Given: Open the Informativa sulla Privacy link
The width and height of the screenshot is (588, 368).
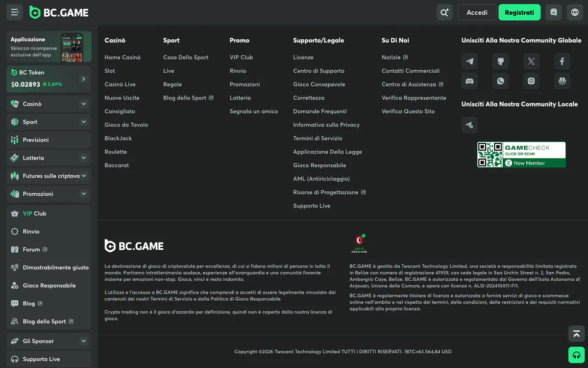Looking at the screenshot, I should pyautogui.click(x=326, y=125).
